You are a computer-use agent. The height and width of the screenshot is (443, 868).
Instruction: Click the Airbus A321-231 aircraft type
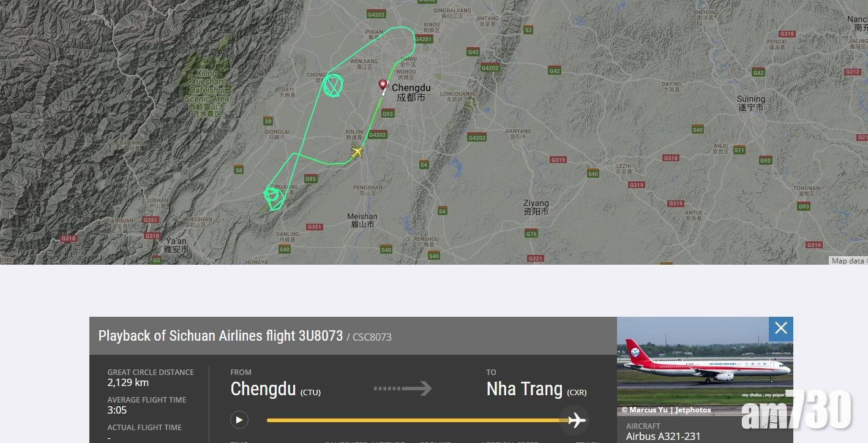[663, 437]
